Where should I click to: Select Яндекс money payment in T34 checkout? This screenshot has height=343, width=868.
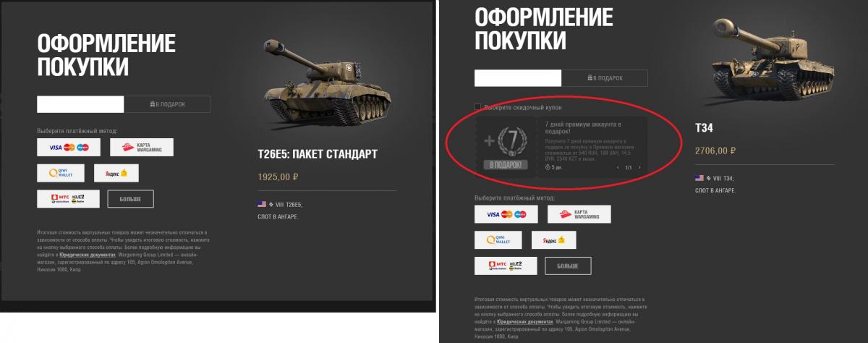point(553,240)
